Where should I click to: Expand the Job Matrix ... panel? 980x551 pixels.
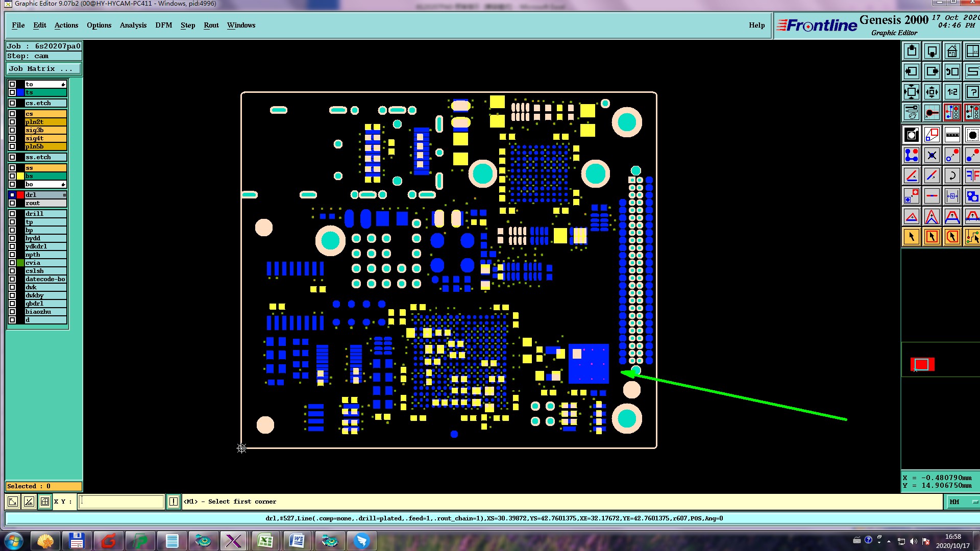tap(43, 69)
